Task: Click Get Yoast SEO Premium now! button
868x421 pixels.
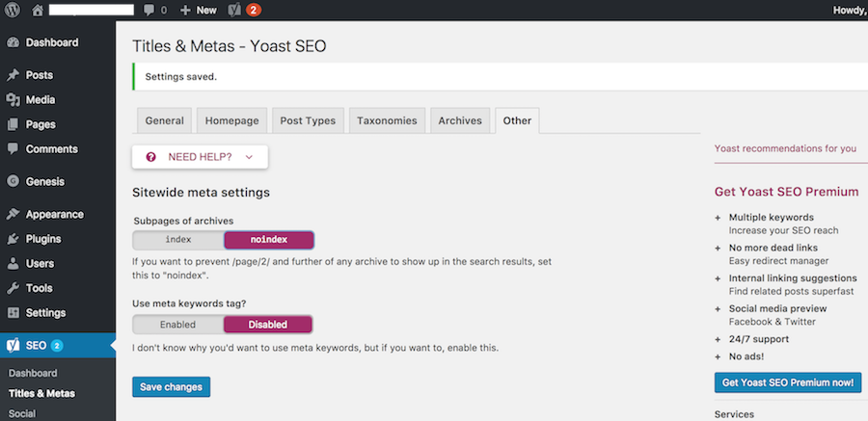Action: click(788, 382)
